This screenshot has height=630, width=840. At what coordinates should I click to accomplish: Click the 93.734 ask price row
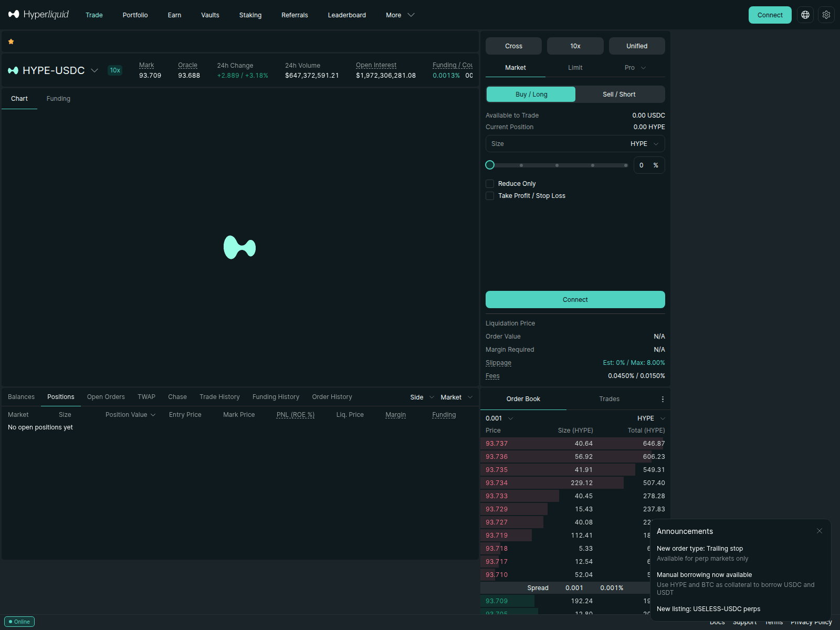click(575, 483)
